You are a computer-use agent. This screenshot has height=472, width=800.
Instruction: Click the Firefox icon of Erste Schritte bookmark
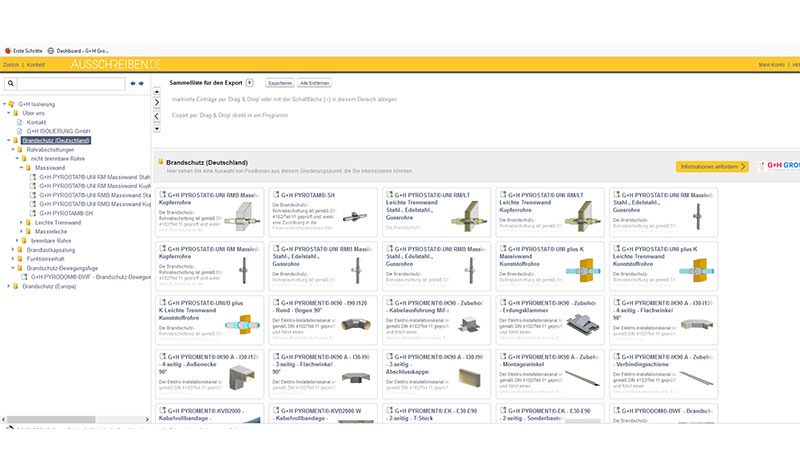[x=8, y=51]
